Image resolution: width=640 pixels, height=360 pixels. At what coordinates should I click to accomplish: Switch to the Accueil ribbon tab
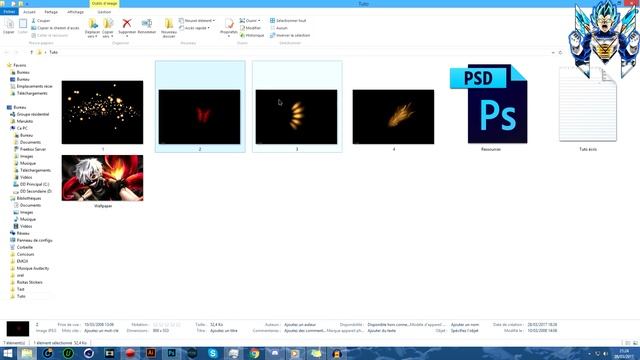click(29, 12)
